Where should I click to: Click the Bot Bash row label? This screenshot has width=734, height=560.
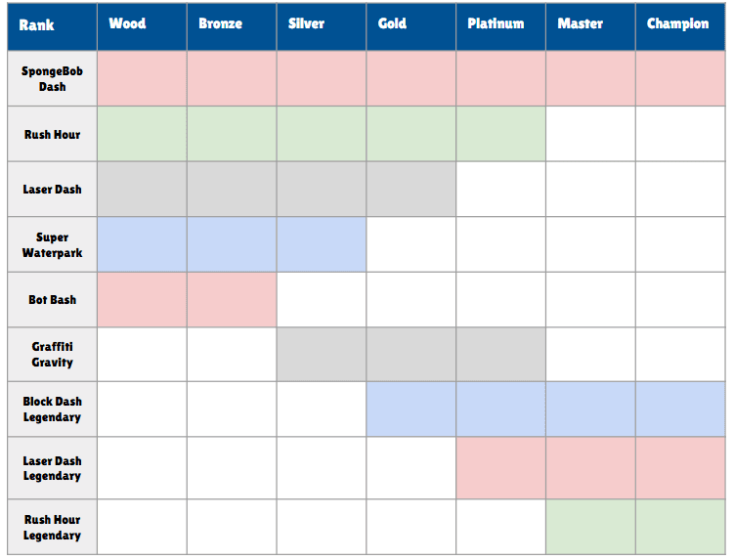click(x=52, y=300)
